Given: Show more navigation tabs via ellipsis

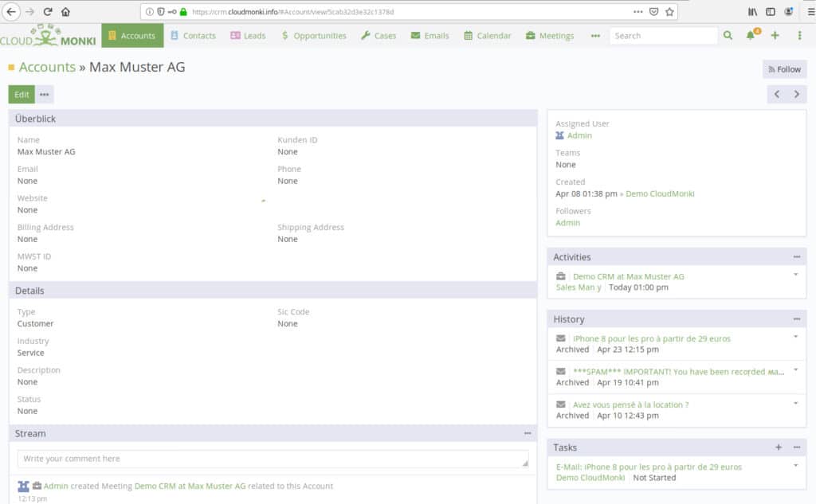Looking at the screenshot, I should [x=595, y=36].
